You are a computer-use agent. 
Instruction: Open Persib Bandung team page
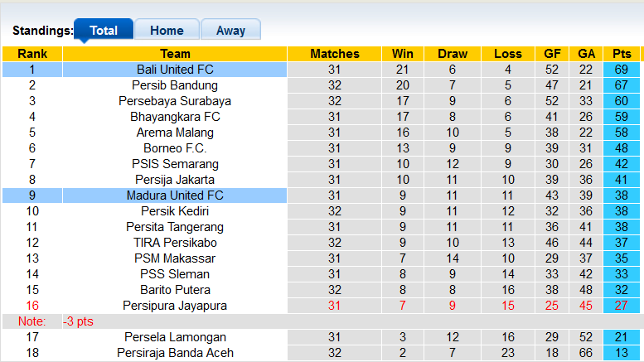[x=175, y=85]
